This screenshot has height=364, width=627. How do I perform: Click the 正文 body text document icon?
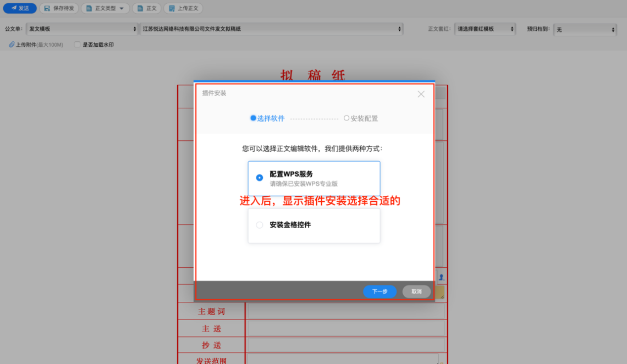point(140,8)
